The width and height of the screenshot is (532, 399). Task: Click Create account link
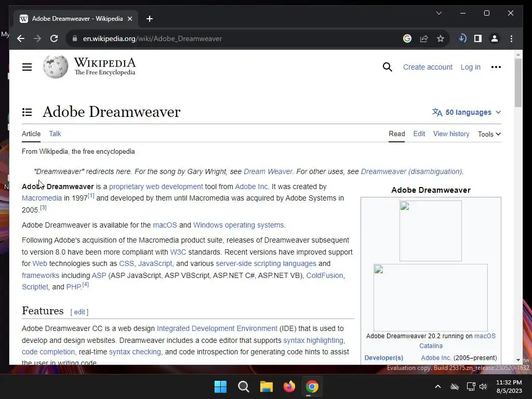point(428,67)
